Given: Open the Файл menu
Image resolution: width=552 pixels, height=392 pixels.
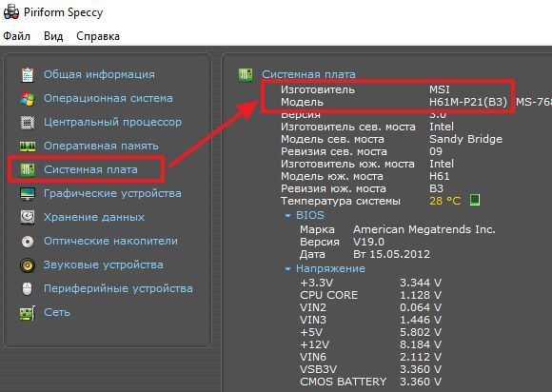Looking at the screenshot, I should [x=16, y=36].
